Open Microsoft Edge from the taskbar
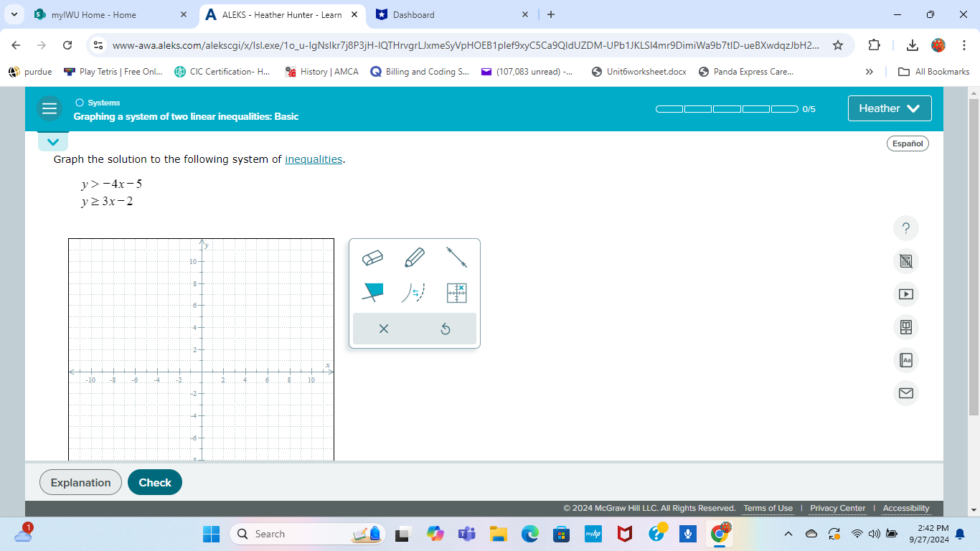 pos(529,534)
